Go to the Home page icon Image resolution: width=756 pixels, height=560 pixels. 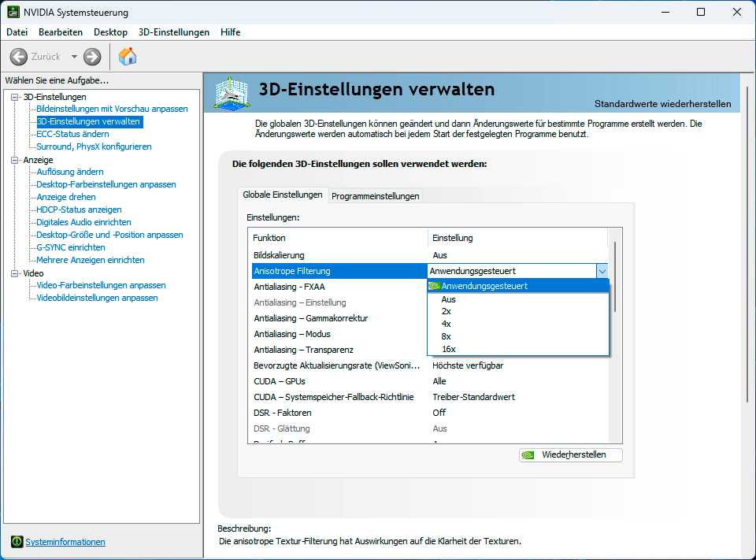pyautogui.click(x=128, y=57)
